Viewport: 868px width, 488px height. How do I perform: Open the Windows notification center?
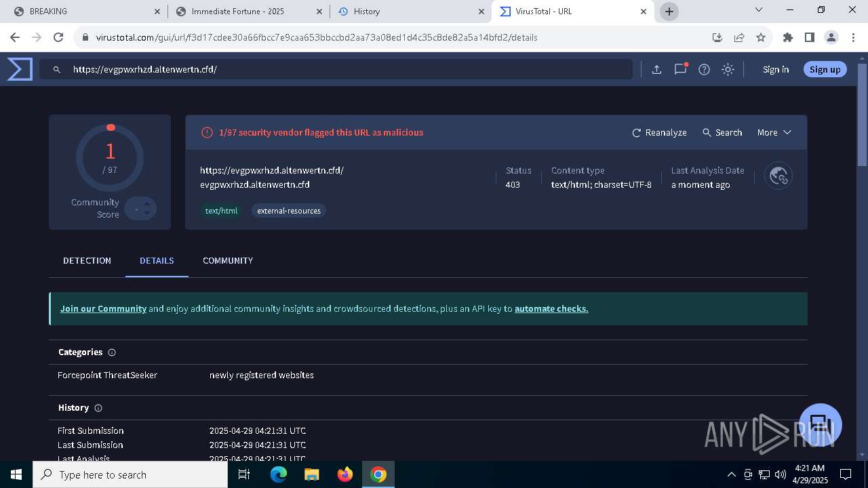[x=846, y=474]
